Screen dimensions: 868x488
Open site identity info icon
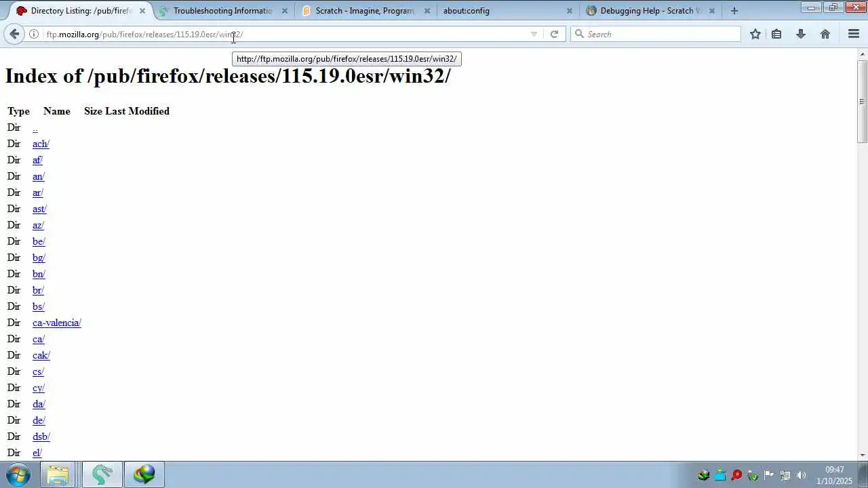click(x=33, y=34)
